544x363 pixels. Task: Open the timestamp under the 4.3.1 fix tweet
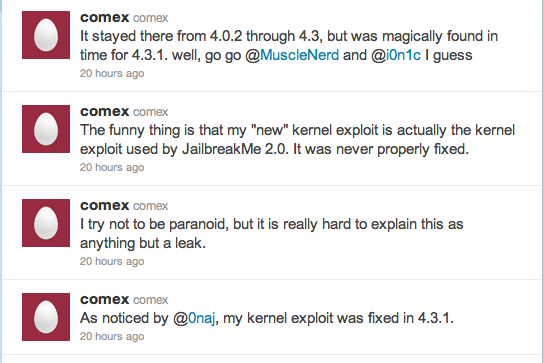point(112,337)
